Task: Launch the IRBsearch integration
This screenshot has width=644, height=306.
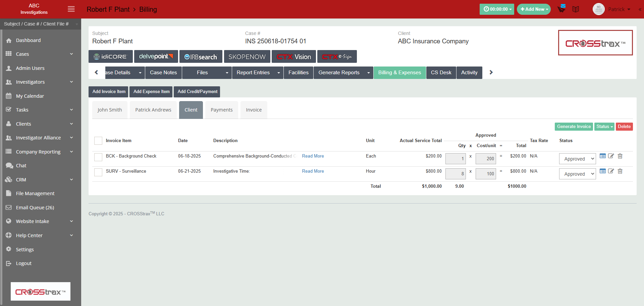Action: (201, 56)
